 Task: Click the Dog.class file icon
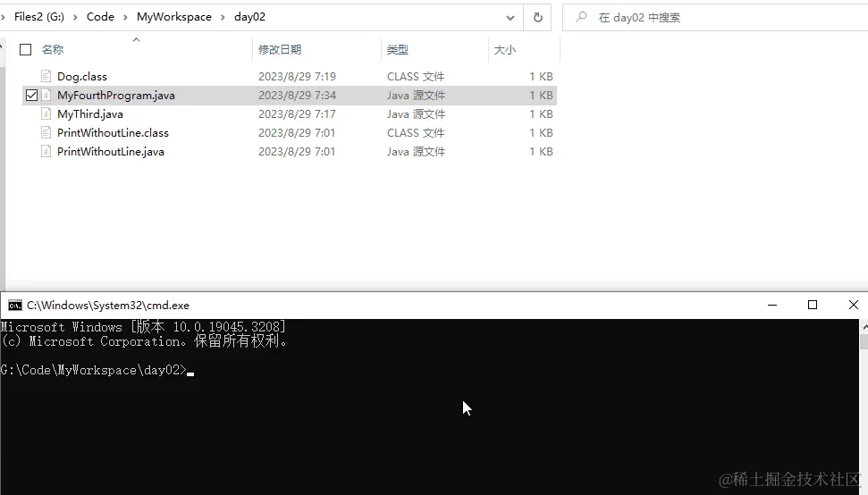46,76
